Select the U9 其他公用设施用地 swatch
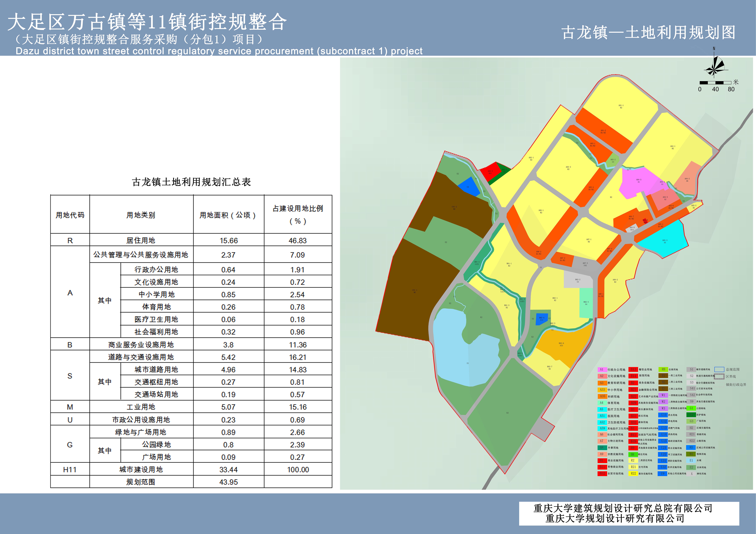 [x=663, y=474]
